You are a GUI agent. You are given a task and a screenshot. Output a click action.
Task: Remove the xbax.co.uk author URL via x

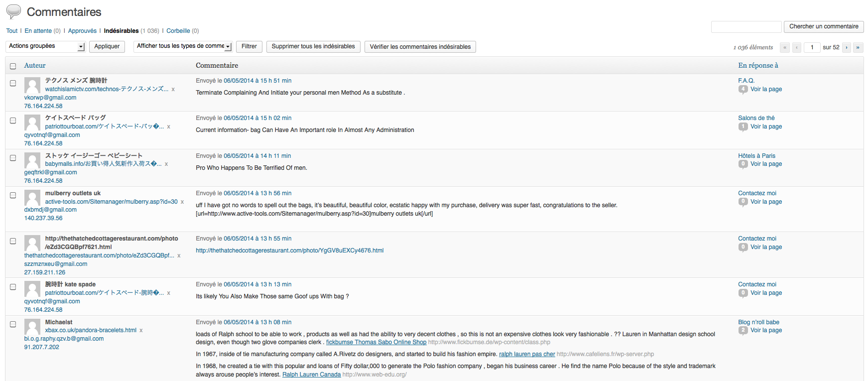[141, 330]
